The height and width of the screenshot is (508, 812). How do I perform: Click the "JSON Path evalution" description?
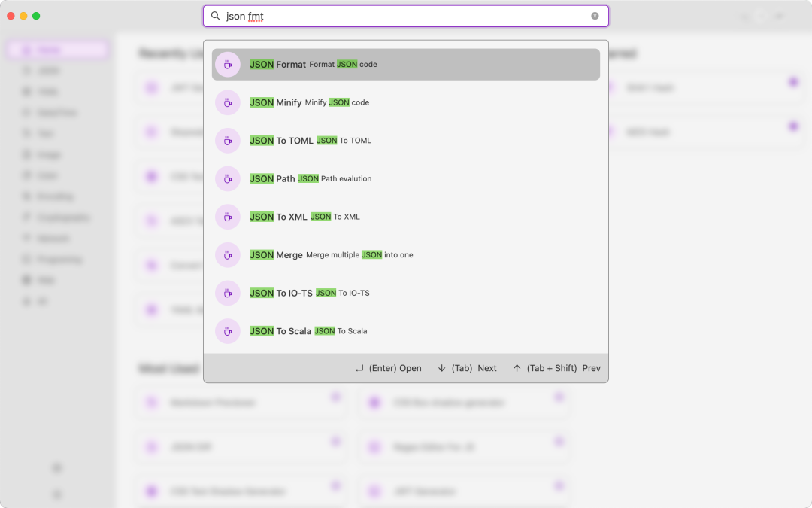coord(335,179)
